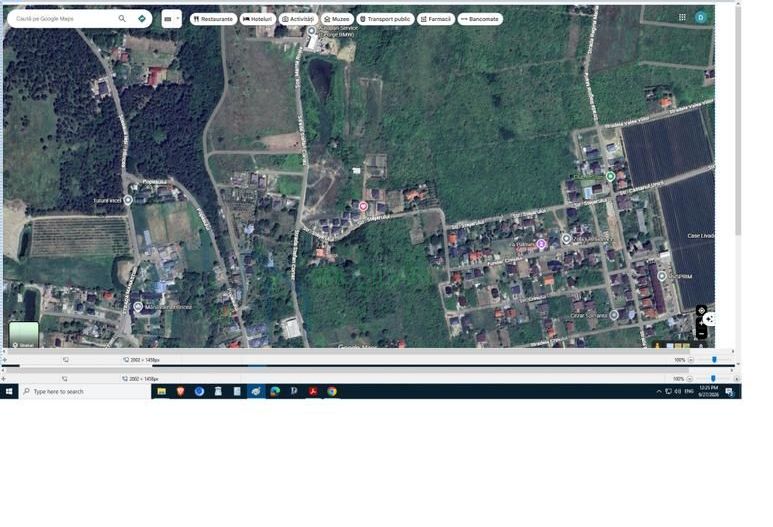Click the green marker near Strada Ciuperca
Viewport: 773px width, 527px height.
tap(610, 176)
